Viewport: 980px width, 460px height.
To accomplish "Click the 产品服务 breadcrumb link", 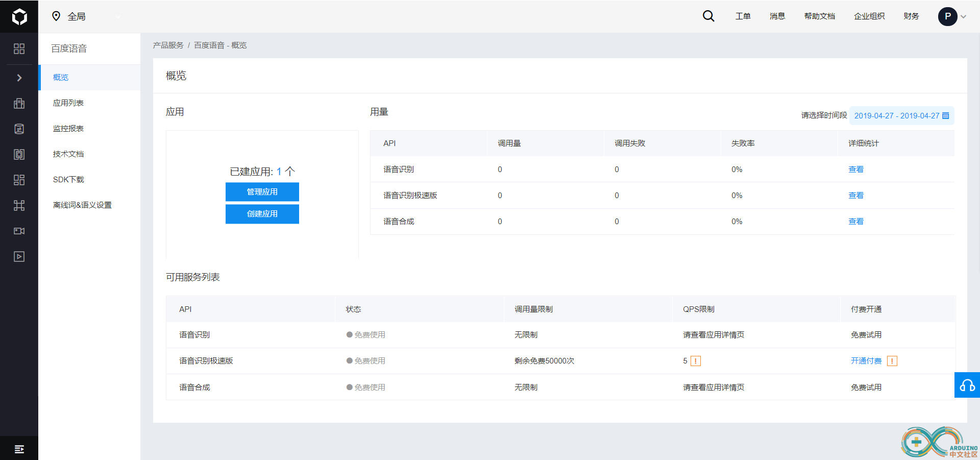I will pyautogui.click(x=168, y=45).
